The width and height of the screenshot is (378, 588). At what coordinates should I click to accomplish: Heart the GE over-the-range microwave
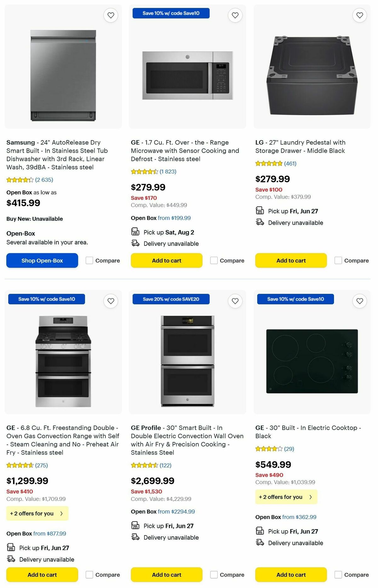click(x=235, y=15)
